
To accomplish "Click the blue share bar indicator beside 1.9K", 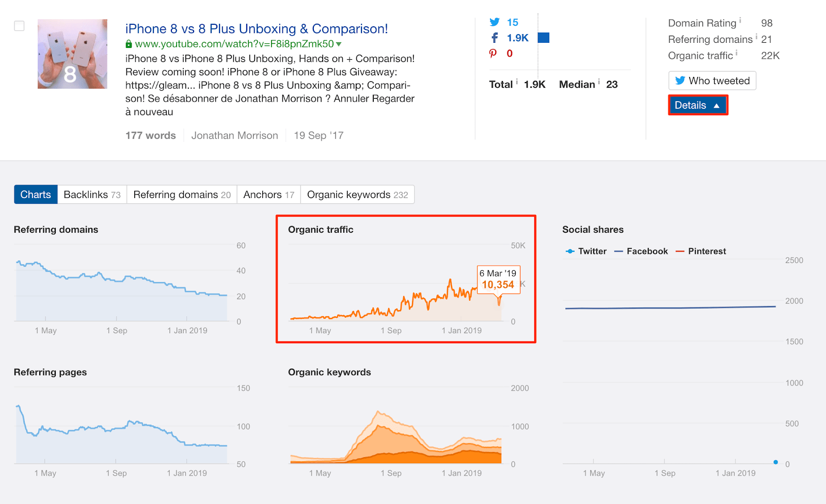I will click(x=544, y=37).
